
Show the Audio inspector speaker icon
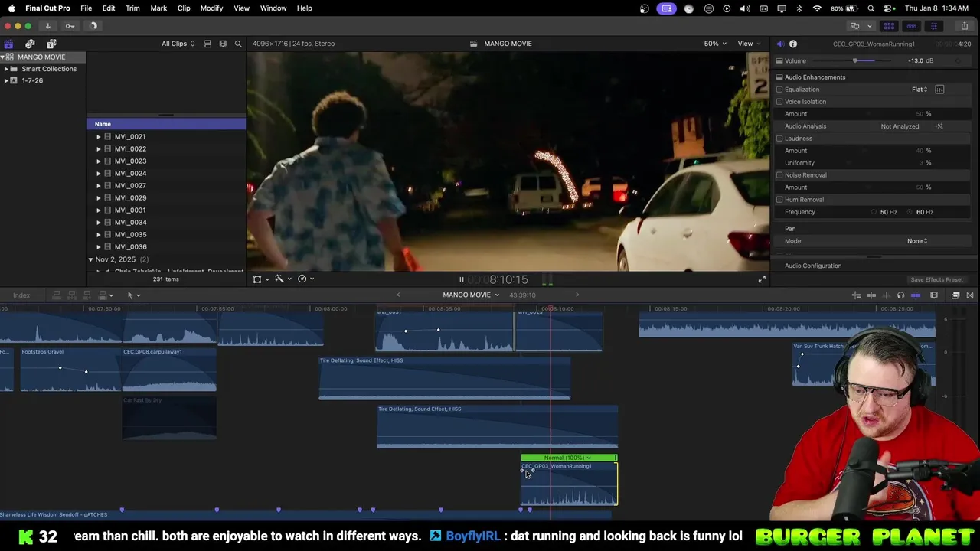(x=780, y=44)
